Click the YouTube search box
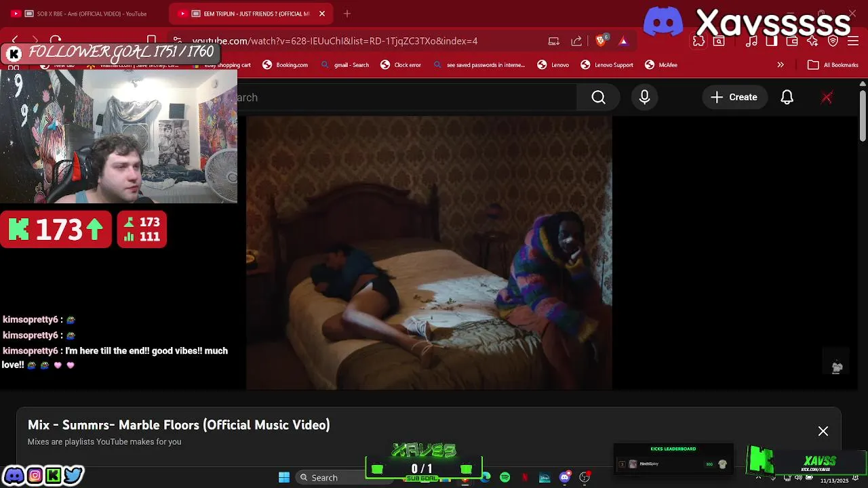The width and height of the screenshot is (868, 488). coord(407,98)
